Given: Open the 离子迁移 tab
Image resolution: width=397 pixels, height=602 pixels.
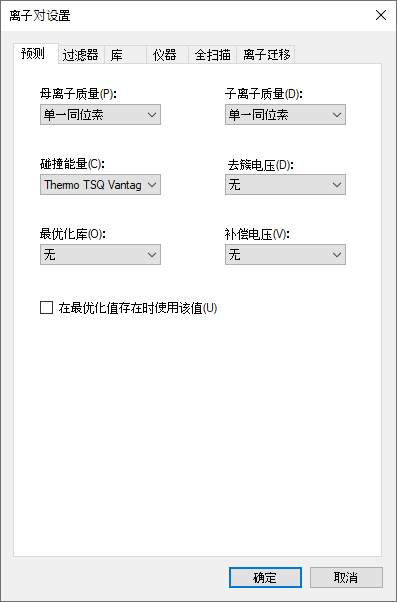Looking at the screenshot, I should (266, 55).
